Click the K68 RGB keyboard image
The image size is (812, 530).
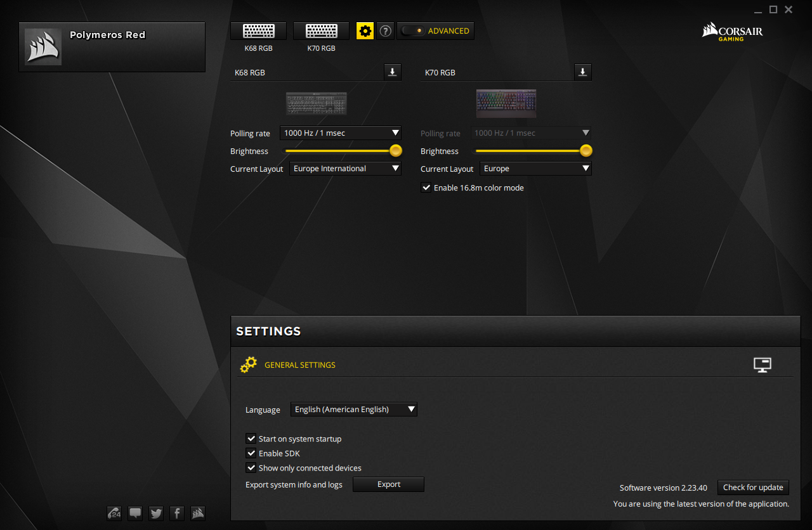[316, 103]
